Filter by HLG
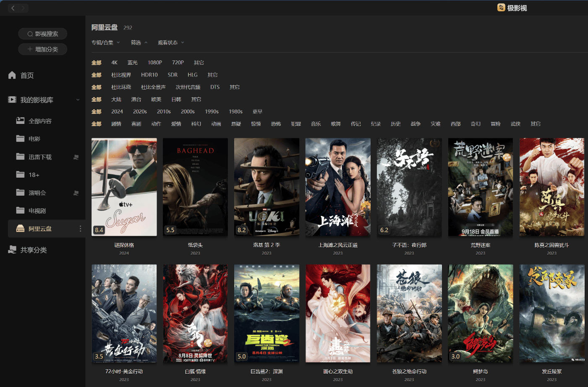 coord(193,75)
